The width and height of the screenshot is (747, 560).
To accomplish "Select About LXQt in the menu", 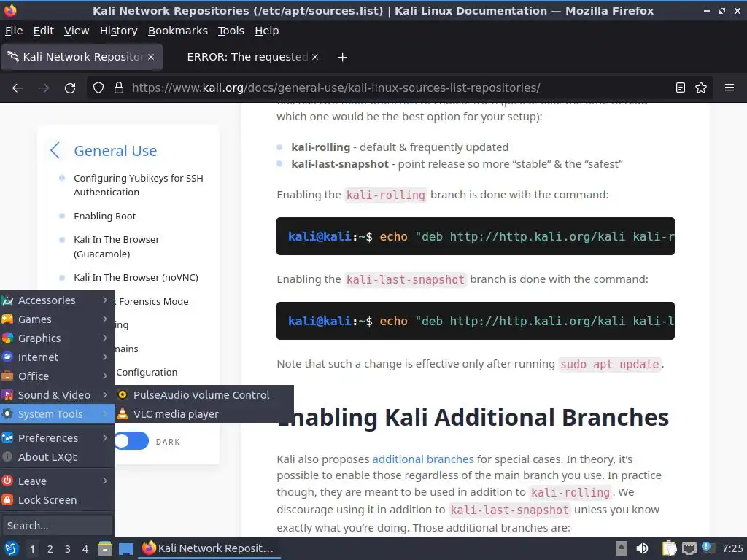I will coord(58,457).
